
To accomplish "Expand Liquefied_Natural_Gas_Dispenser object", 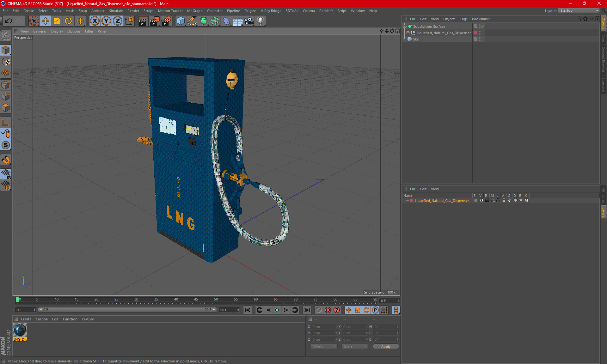I will pyautogui.click(x=408, y=33).
